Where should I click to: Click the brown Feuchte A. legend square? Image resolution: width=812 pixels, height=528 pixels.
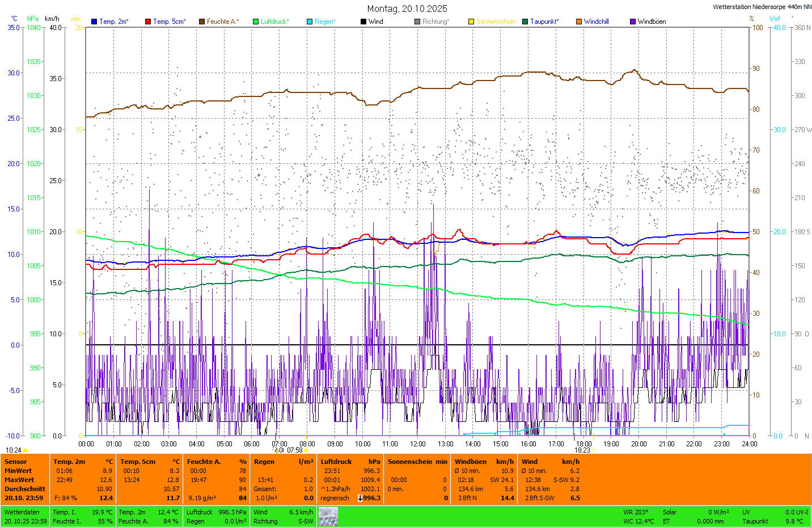[202, 22]
